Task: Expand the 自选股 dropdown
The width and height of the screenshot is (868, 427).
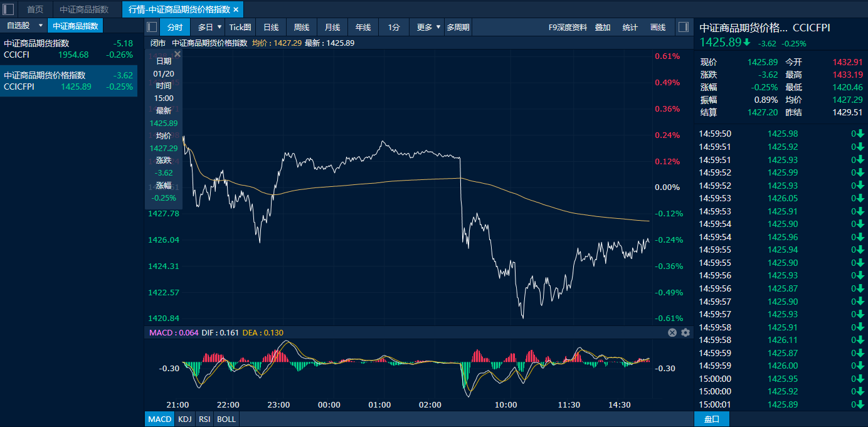Action: (41, 26)
